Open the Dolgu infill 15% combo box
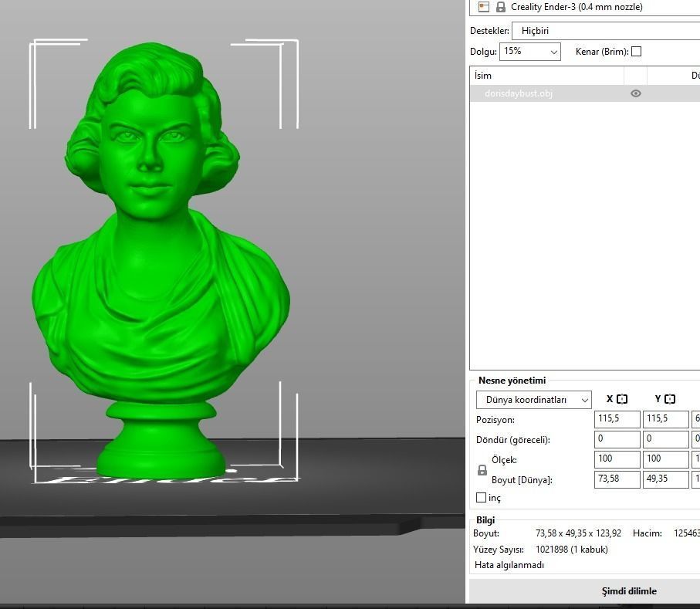This screenshot has width=700, height=609. tap(530, 52)
